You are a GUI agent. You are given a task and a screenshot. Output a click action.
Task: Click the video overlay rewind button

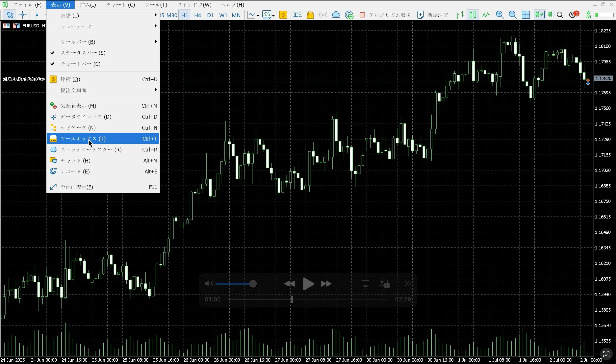290,284
